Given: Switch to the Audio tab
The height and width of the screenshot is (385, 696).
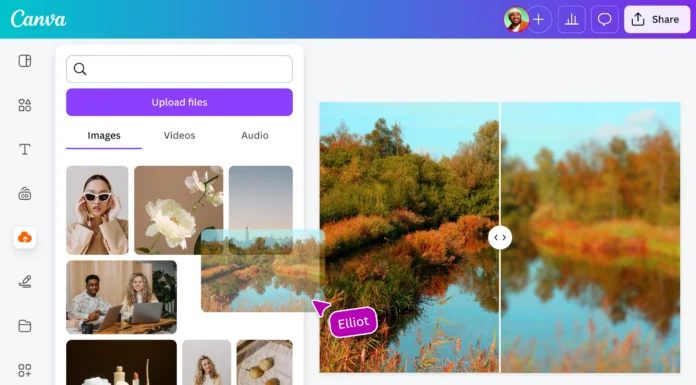Looking at the screenshot, I should [x=255, y=135].
